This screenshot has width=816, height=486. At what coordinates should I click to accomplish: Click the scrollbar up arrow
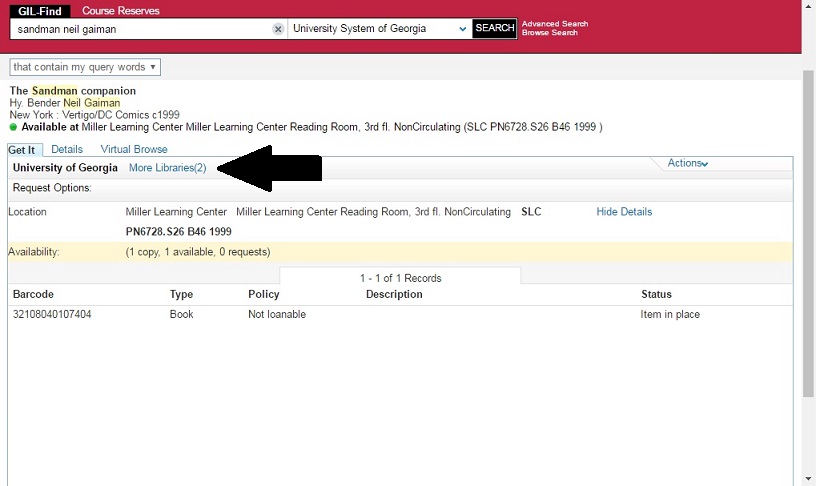tap(808, 7)
